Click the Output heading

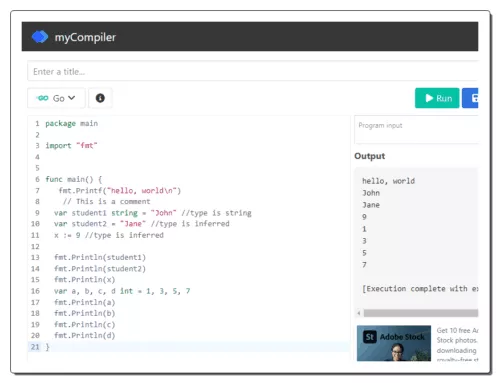pyautogui.click(x=370, y=156)
